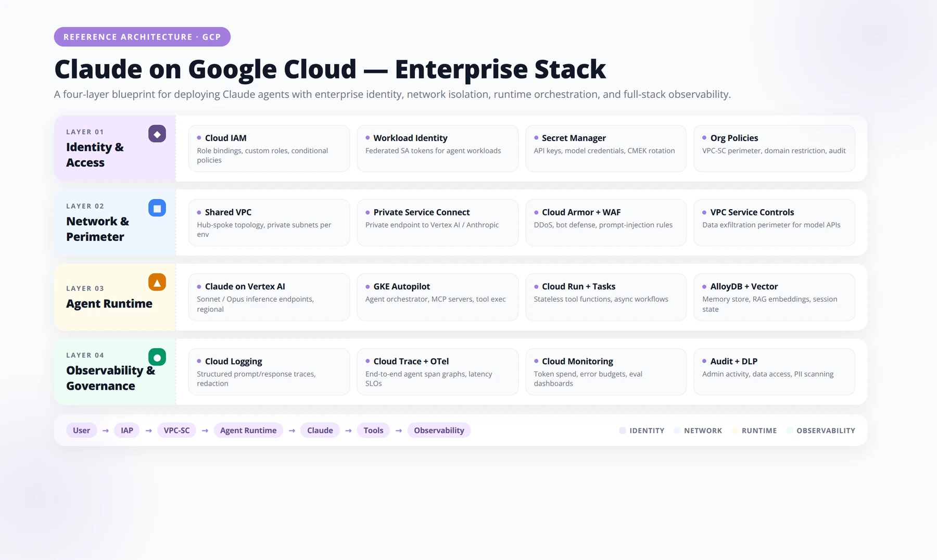
Task: Click the arrow between User and IAP
Action: (x=106, y=431)
